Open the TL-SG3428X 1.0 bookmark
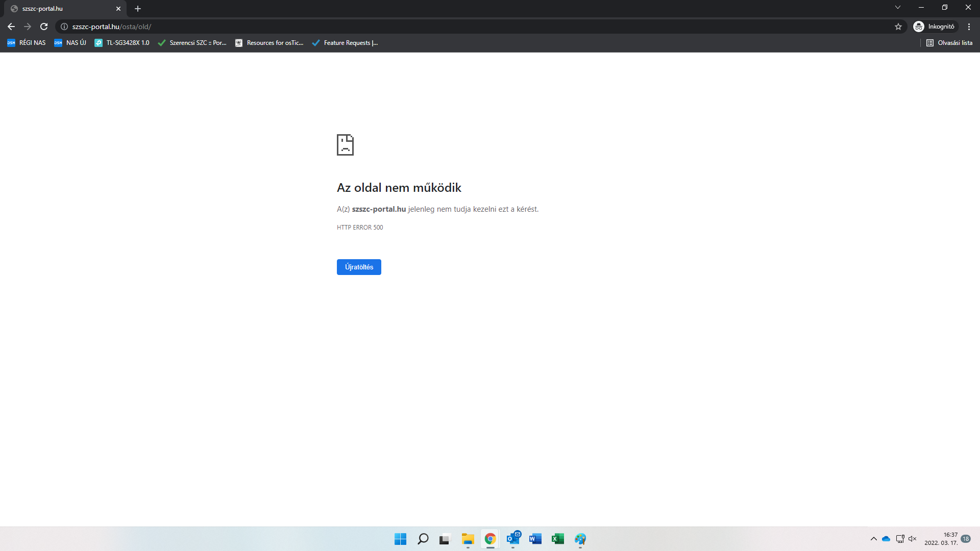The height and width of the screenshot is (551, 980). coord(122,43)
